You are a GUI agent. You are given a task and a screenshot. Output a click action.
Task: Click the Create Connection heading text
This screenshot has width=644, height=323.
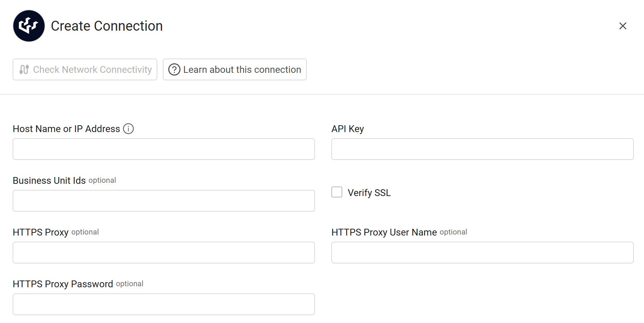[x=107, y=26]
